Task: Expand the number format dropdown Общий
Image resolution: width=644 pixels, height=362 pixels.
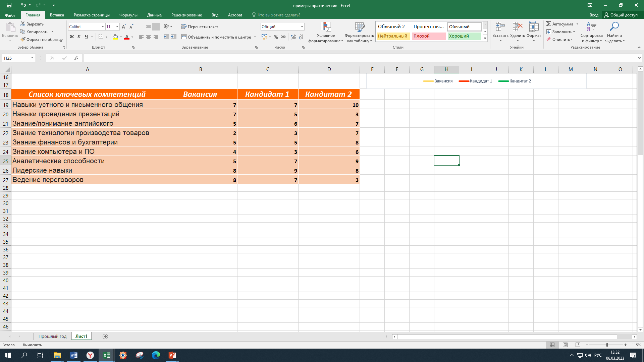Action: click(x=302, y=26)
